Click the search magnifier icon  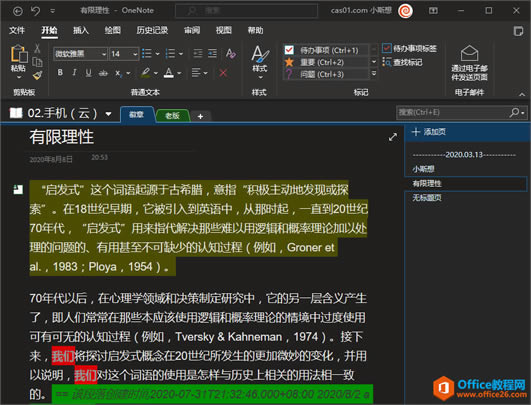coord(514,112)
